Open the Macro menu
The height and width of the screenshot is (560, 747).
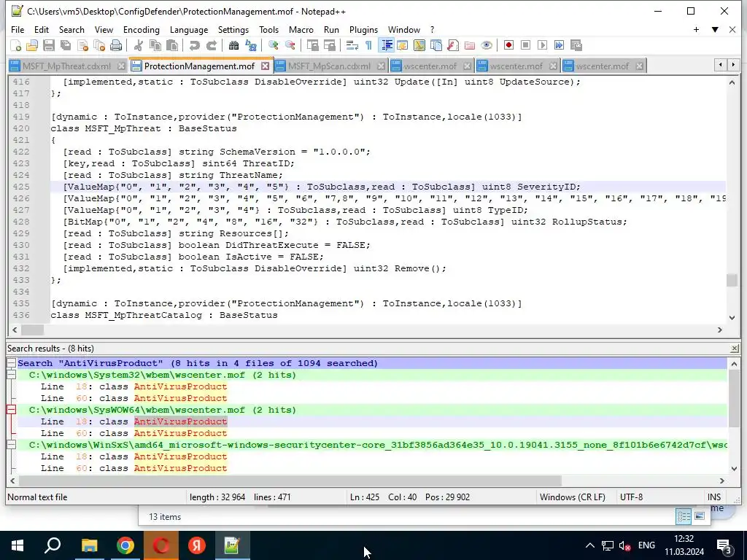coord(301,29)
